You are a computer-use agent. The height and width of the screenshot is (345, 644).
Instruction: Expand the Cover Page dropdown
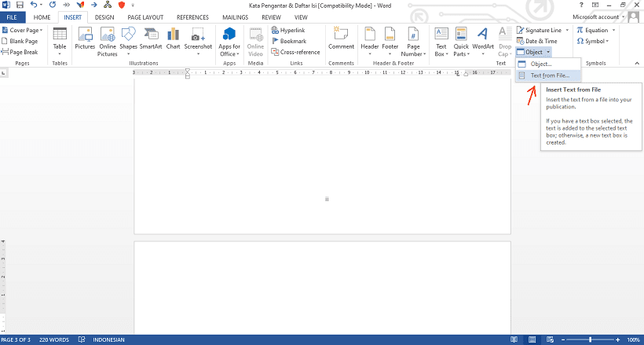point(41,31)
